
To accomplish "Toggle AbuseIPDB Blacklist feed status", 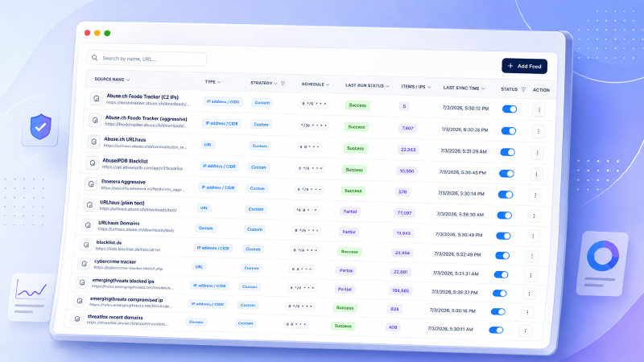I will pos(506,174).
